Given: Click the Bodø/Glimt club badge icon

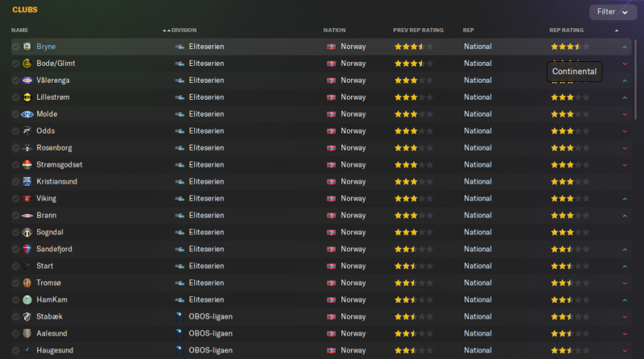Looking at the screenshot, I should pos(27,64).
